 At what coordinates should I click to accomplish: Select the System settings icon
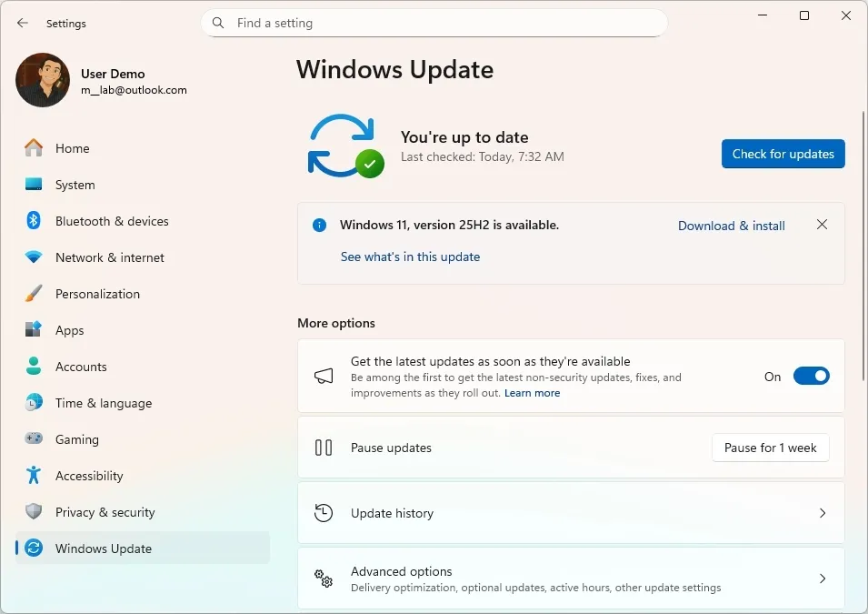(32, 185)
